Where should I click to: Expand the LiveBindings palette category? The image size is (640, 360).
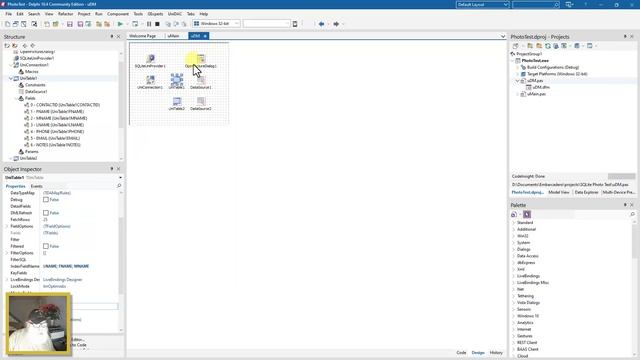point(513,276)
